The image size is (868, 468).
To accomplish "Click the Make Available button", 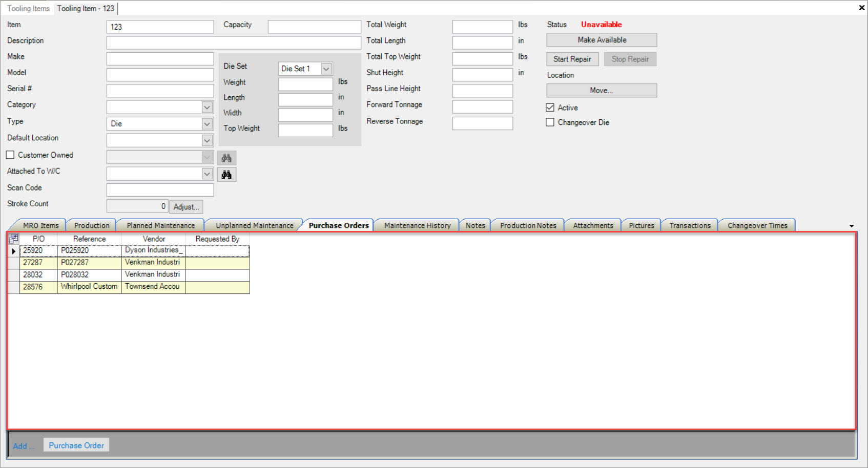I will click(x=602, y=40).
